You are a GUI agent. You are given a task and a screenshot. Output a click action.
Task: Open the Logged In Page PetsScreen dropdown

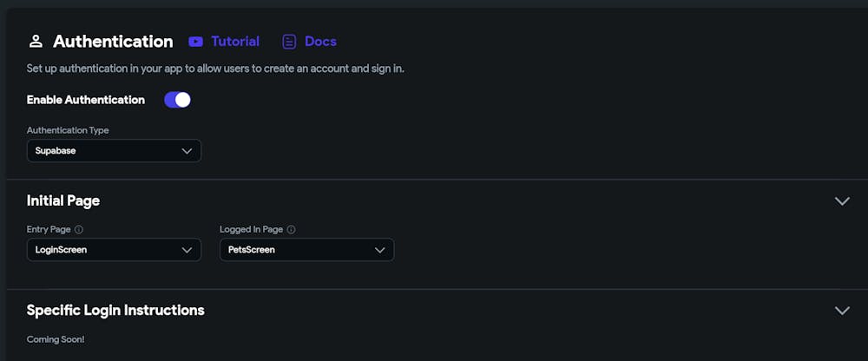[x=306, y=250]
